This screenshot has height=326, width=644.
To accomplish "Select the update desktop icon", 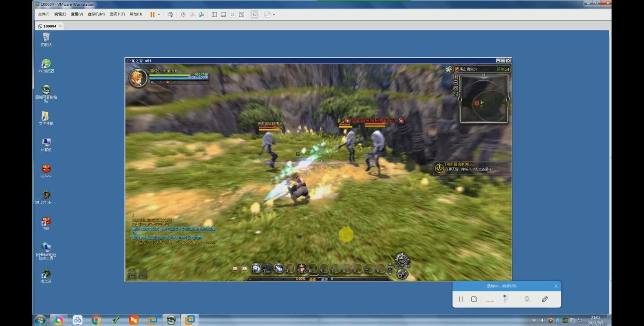I will tap(46, 171).
